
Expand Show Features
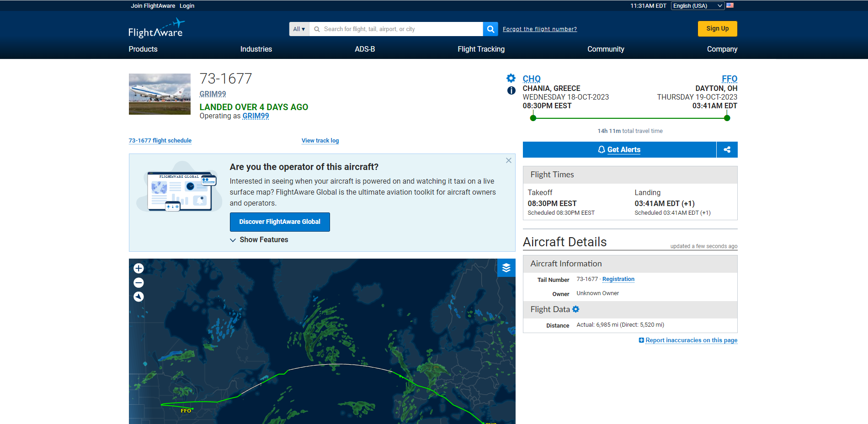point(259,240)
